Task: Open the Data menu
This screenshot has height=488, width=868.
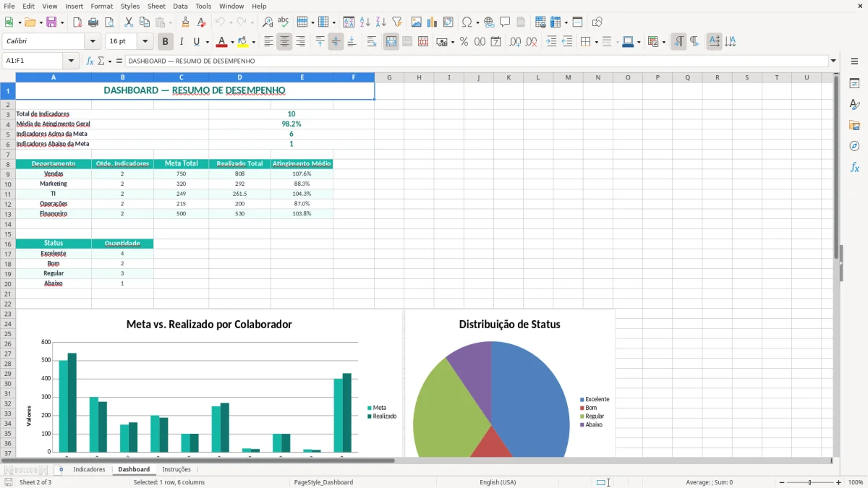Action: tap(180, 6)
